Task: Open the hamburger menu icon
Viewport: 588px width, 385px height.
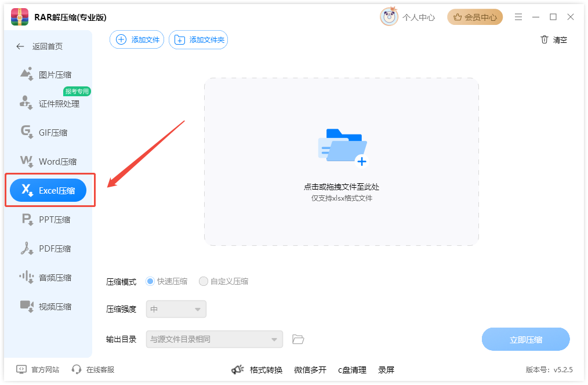Action: tap(518, 17)
